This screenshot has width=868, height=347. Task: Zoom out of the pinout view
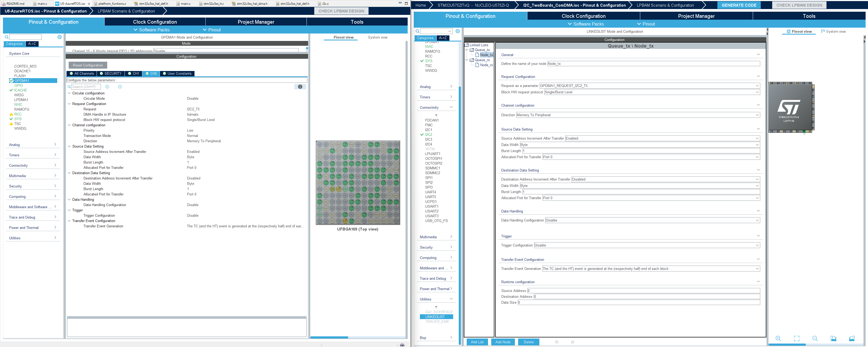(x=815, y=338)
